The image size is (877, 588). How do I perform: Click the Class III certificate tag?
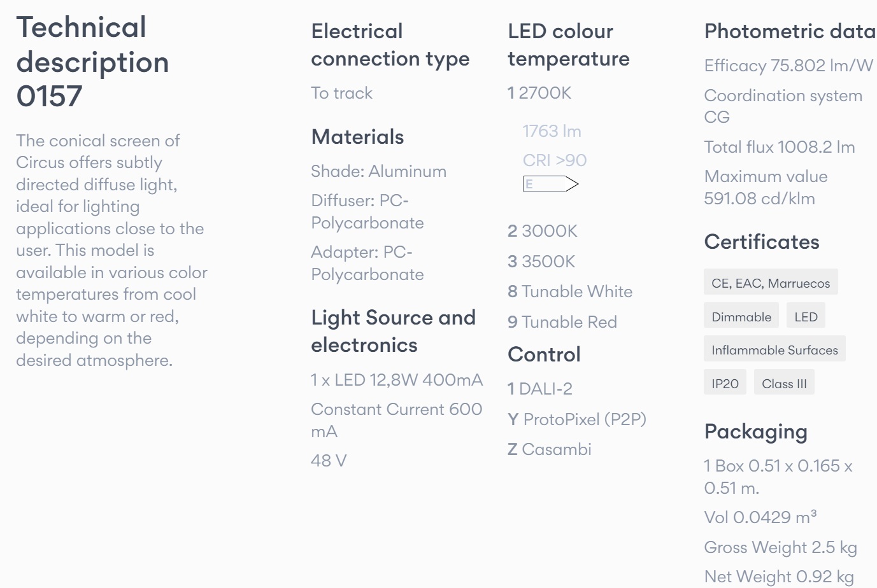(784, 384)
